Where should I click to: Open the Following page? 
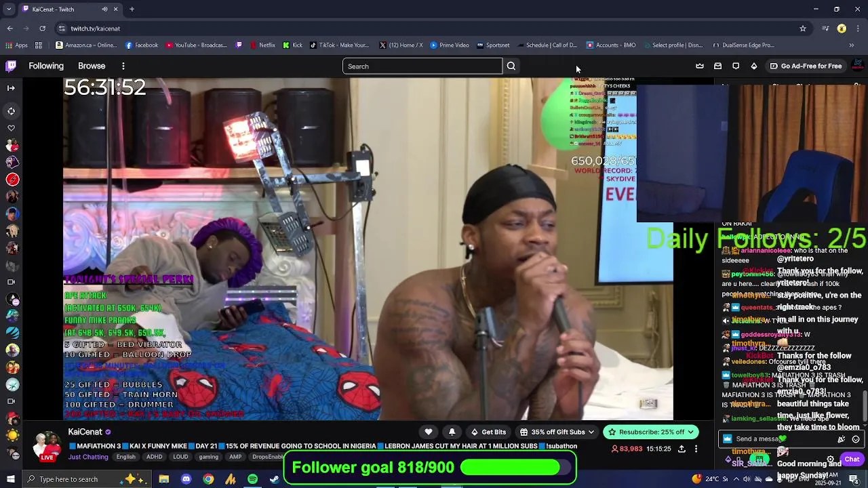tap(46, 66)
